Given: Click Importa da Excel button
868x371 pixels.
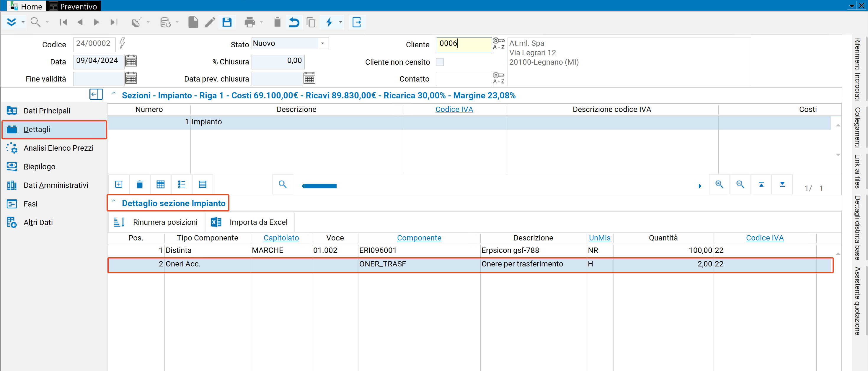Looking at the screenshot, I should click(249, 222).
